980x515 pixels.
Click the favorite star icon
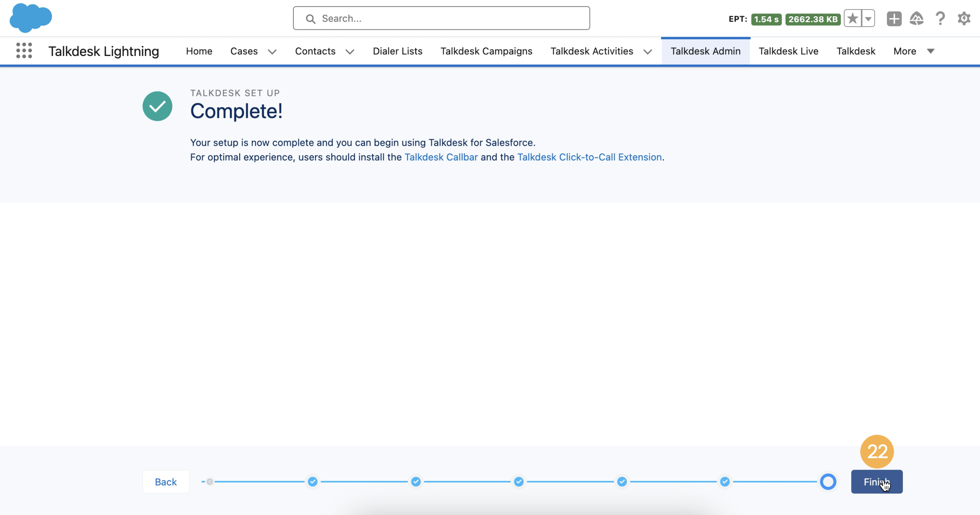853,18
